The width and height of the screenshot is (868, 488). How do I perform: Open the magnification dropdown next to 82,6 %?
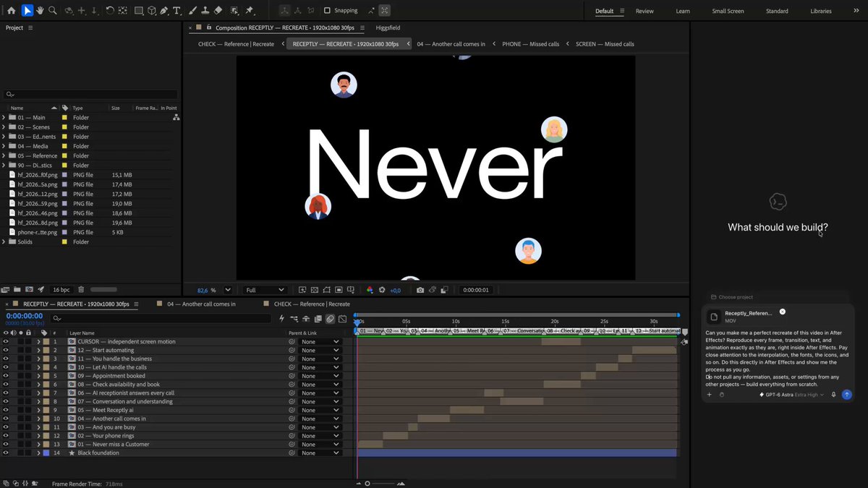[x=228, y=290]
